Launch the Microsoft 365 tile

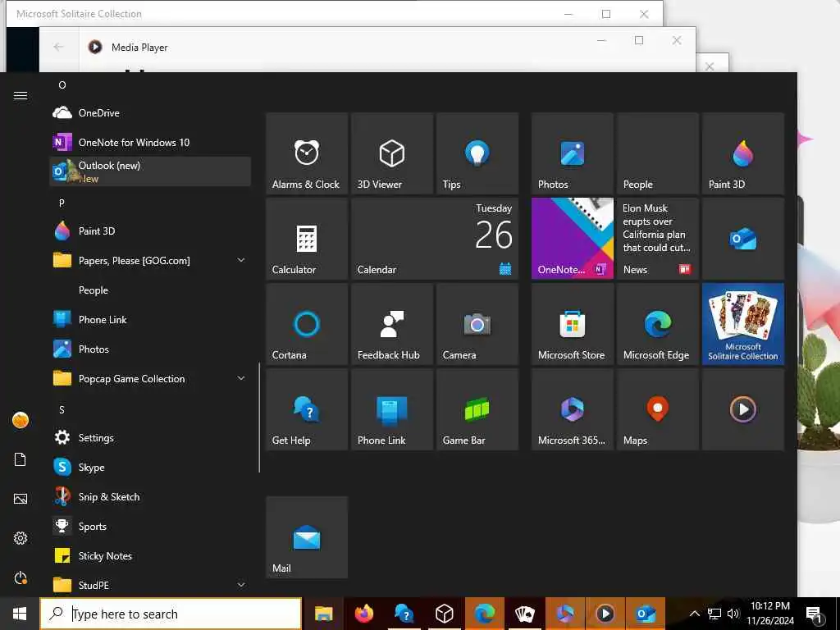pyautogui.click(x=572, y=409)
